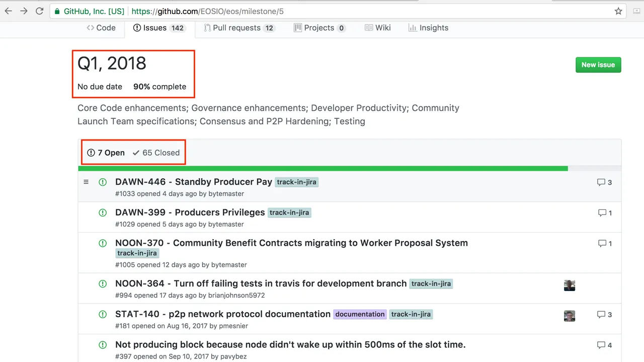
Task: Open the Projects tab
Action: [x=319, y=28]
